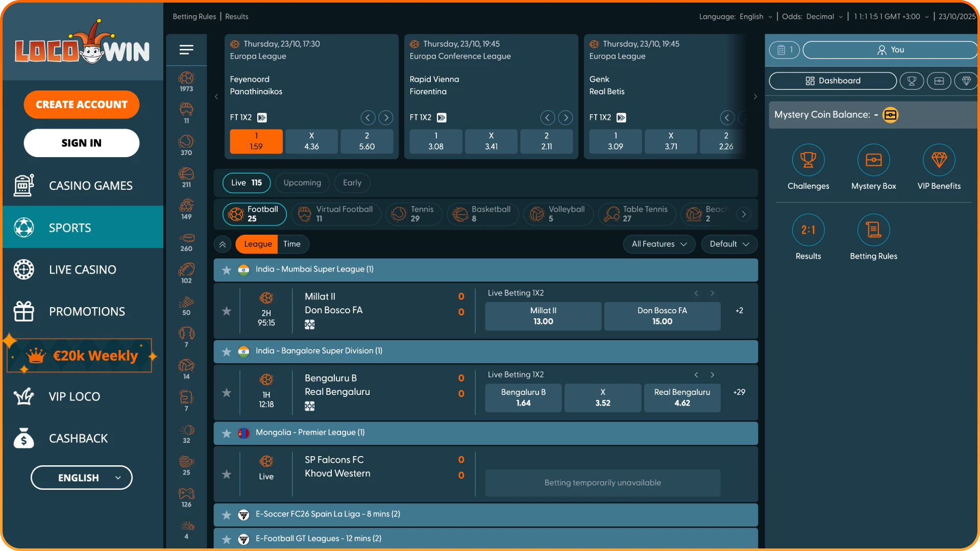Select odds 1.59 for Feyenoord to win

pos(256,141)
